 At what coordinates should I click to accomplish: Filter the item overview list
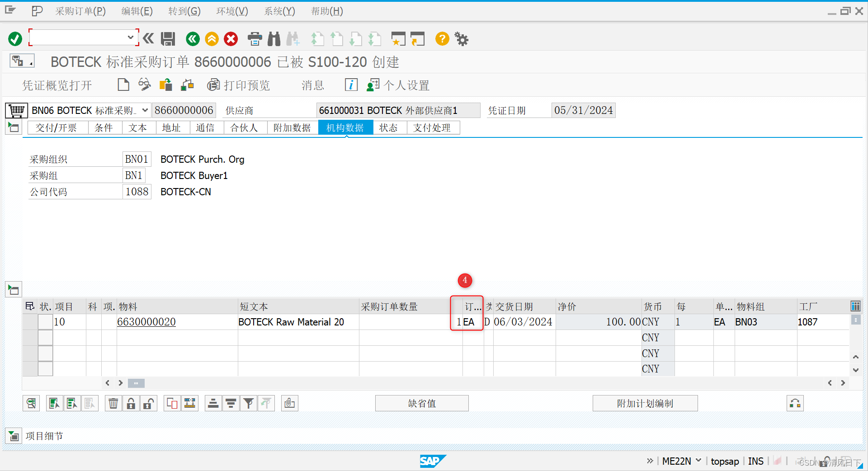248,403
